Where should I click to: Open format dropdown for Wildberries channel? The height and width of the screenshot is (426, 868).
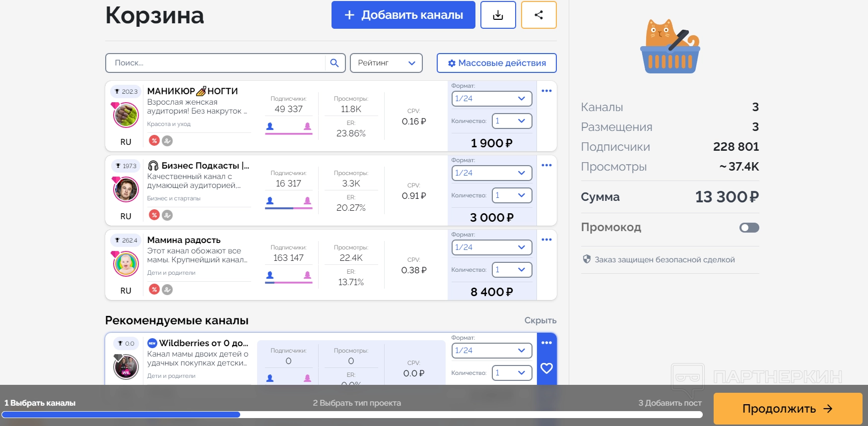click(492, 351)
